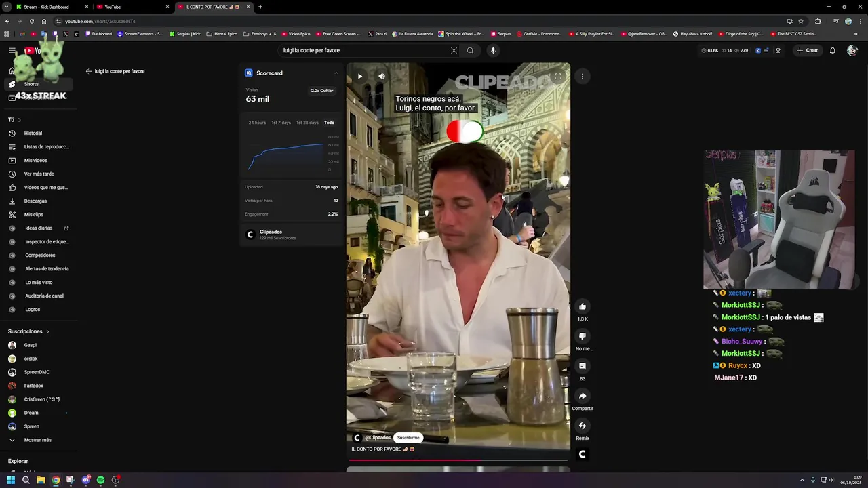Open the YouTube account avatar menu
The image size is (868, 488).
click(852, 50)
